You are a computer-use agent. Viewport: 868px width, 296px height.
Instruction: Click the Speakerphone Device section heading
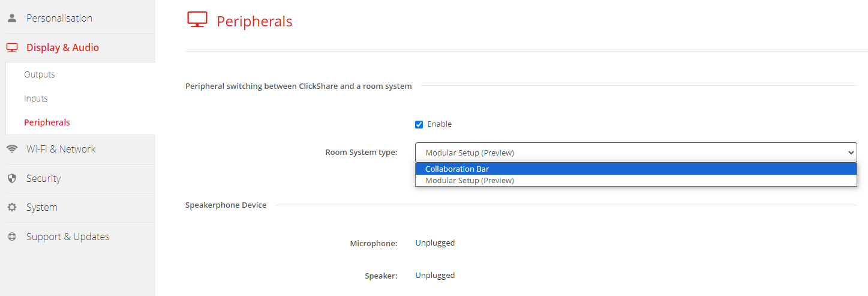click(x=226, y=205)
